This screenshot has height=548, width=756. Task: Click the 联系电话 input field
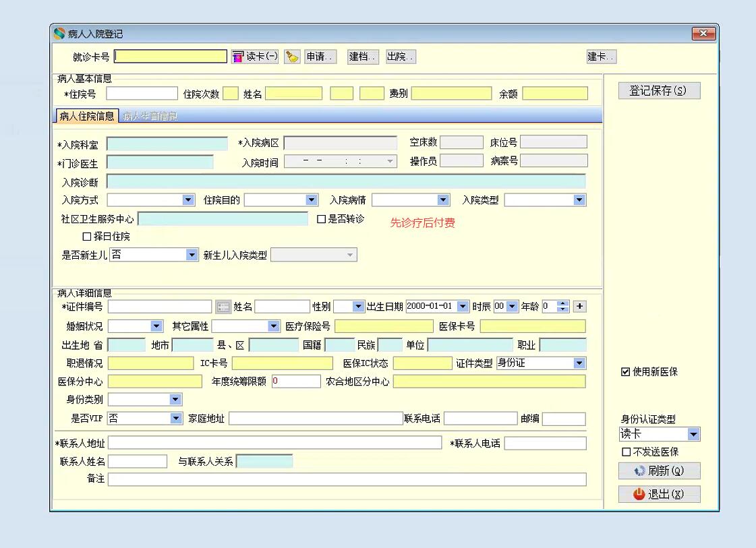pyautogui.click(x=480, y=419)
